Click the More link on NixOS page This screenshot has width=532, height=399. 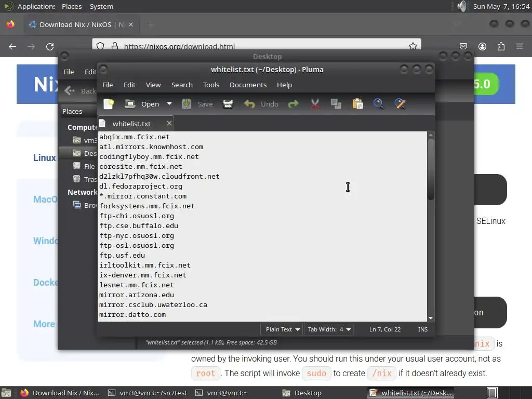click(x=44, y=324)
